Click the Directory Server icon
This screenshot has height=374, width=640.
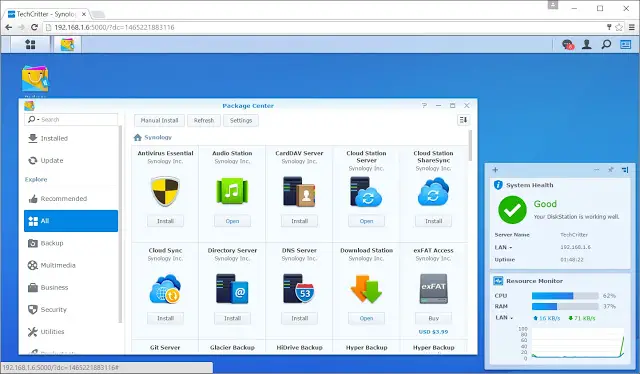(232, 289)
